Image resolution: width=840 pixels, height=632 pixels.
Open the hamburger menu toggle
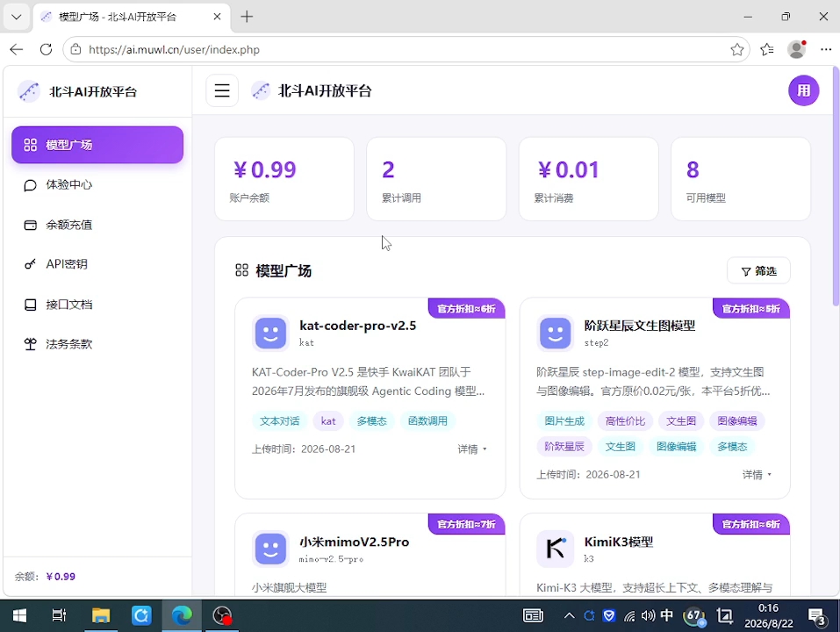(222, 90)
